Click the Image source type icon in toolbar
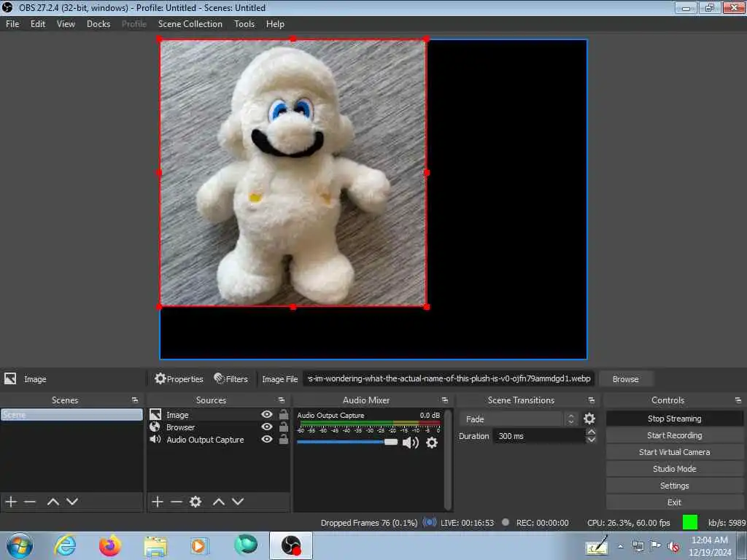 tap(10, 378)
